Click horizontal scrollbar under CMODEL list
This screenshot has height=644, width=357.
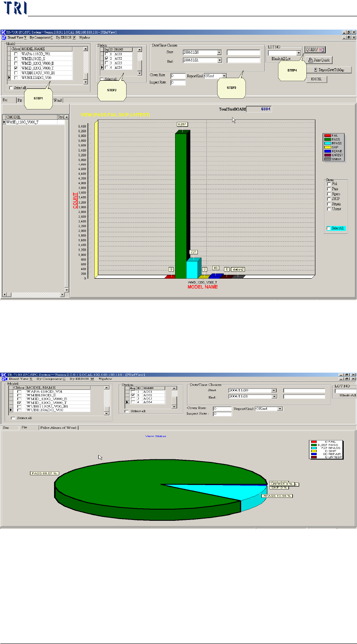tap(33, 295)
